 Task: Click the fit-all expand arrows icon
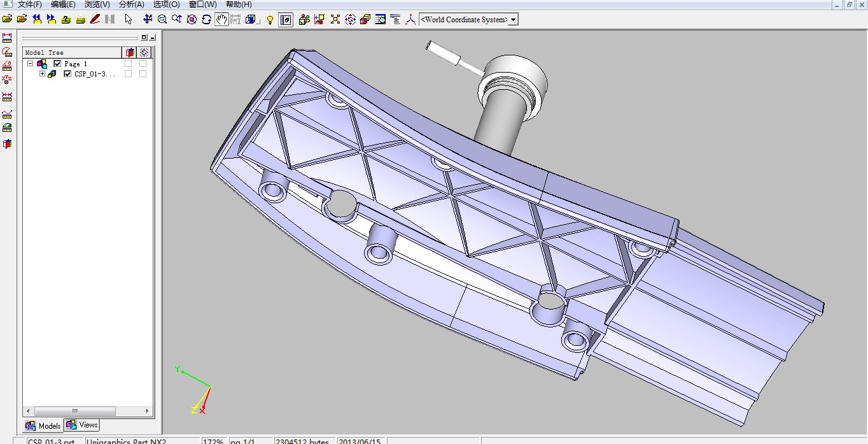[x=335, y=19]
